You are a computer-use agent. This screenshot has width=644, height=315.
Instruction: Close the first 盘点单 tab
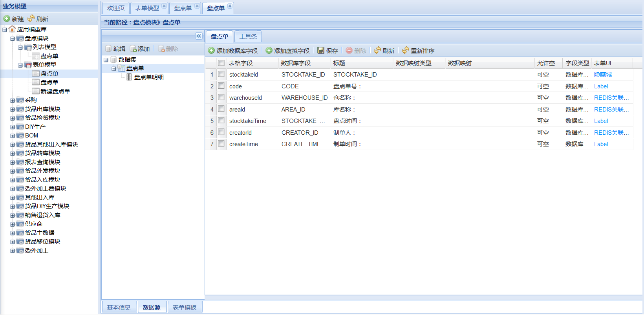pyautogui.click(x=197, y=6)
